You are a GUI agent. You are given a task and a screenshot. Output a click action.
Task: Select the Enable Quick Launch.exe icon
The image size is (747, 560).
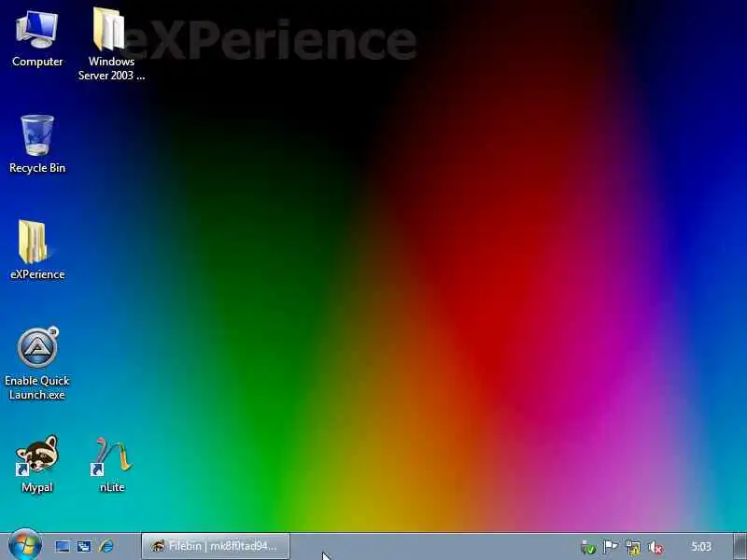coord(37,364)
